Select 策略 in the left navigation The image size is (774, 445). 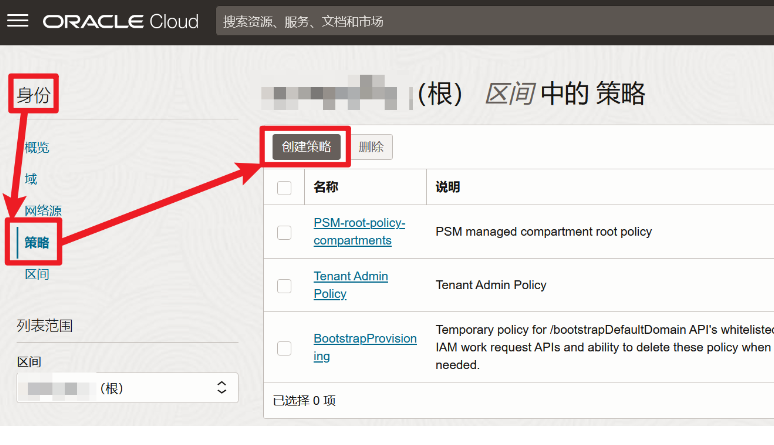[x=37, y=243]
